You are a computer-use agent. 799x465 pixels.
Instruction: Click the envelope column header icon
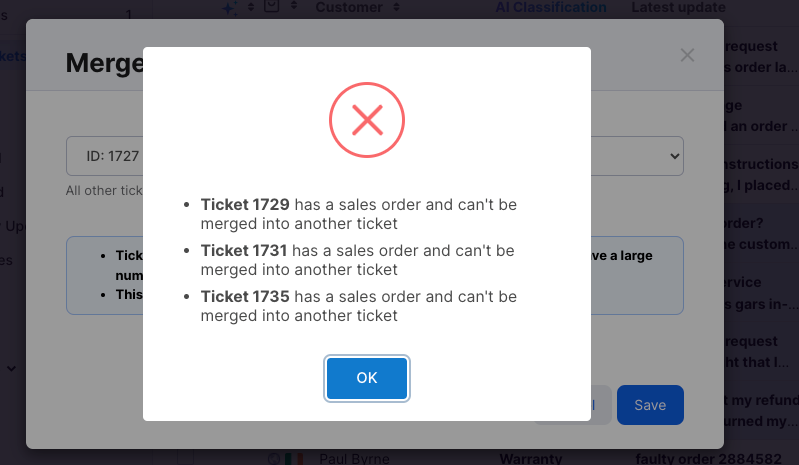point(272,6)
